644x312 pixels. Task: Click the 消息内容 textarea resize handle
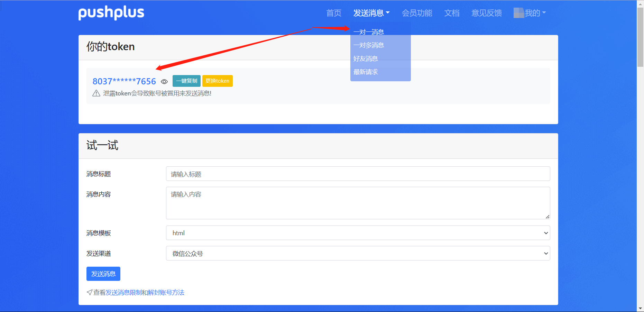(548, 217)
